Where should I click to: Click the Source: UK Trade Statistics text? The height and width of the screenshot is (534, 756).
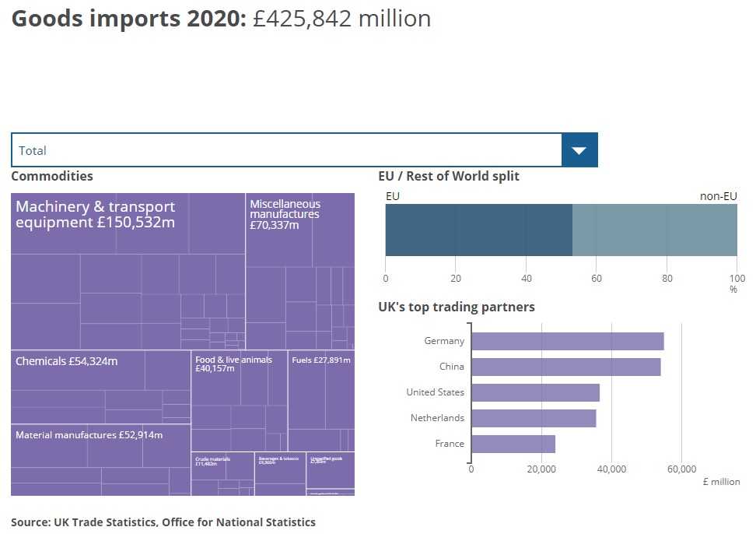[163, 522]
